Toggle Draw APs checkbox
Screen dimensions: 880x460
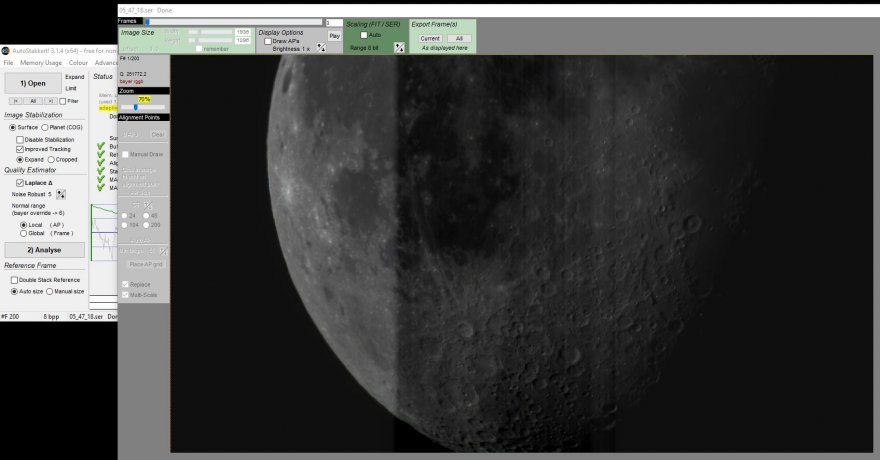coord(268,42)
